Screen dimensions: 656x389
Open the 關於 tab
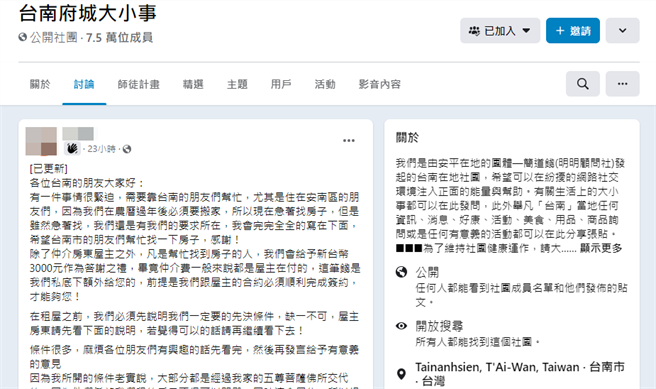[x=40, y=84]
